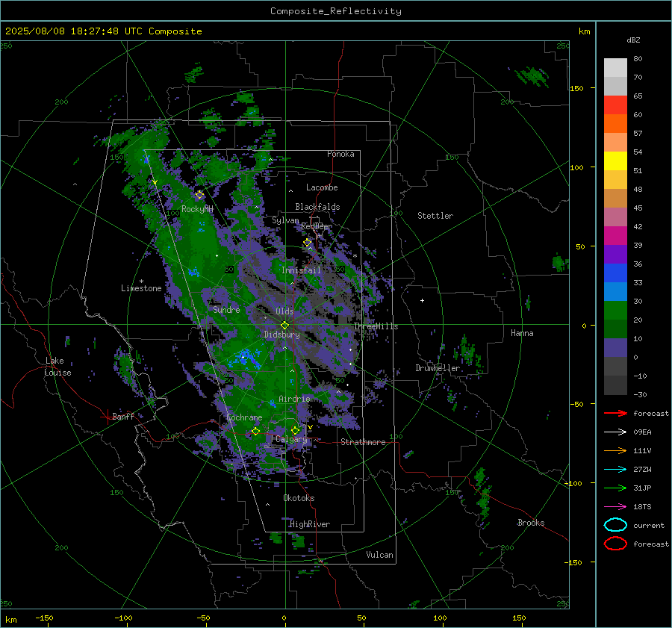Click the Banff label

coord(123,416)
